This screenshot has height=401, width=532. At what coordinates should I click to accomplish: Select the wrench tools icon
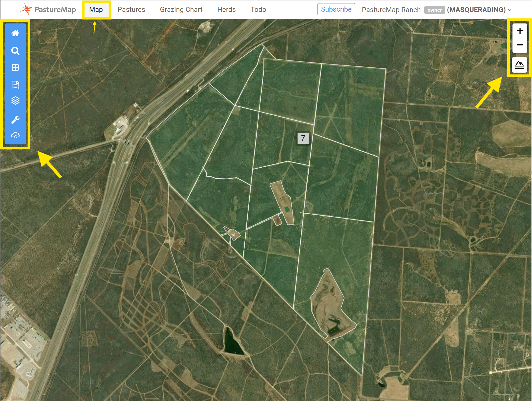click(x=15, y=120)
